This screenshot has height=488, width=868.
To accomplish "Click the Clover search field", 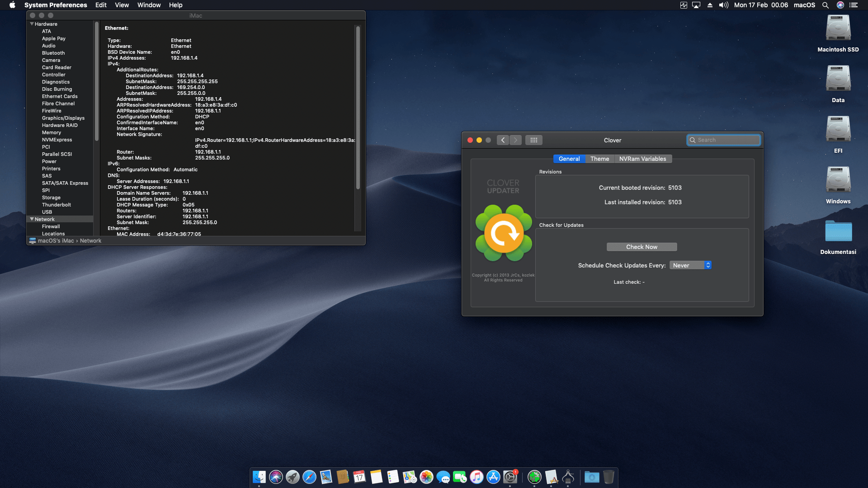I will (724, 140).
